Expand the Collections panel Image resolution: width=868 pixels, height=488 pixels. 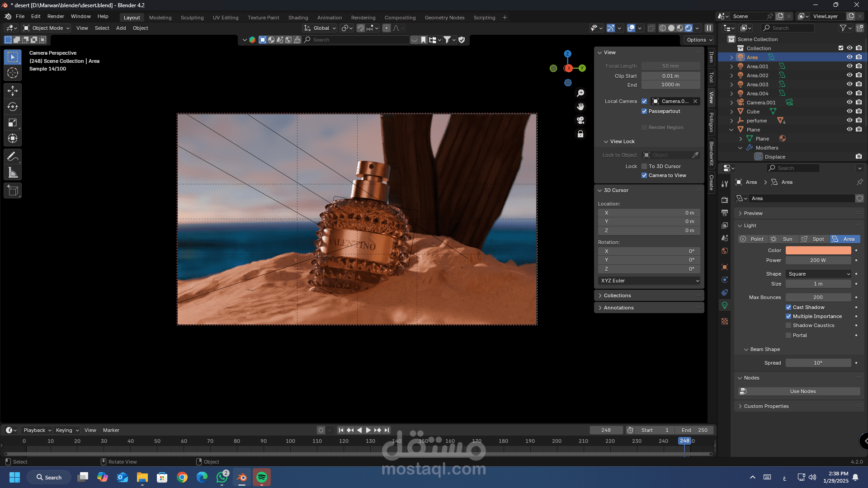(x=617, y=296)
